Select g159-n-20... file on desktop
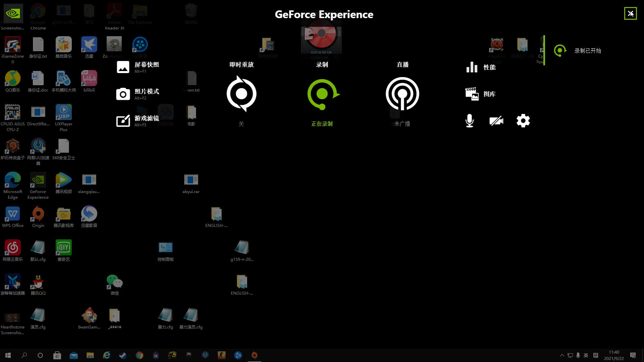 [x=242, y=251]
